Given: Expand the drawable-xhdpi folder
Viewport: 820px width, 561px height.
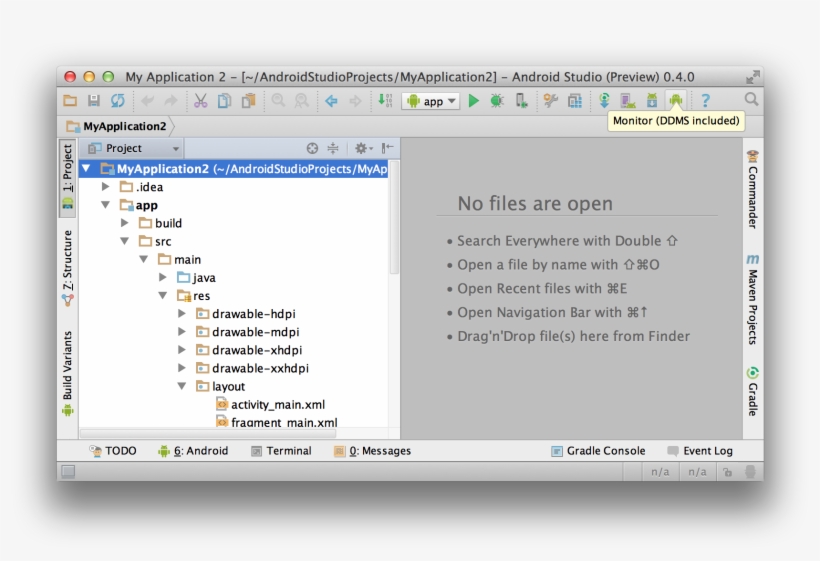Looking at the screenshot, I should (182, 350).
